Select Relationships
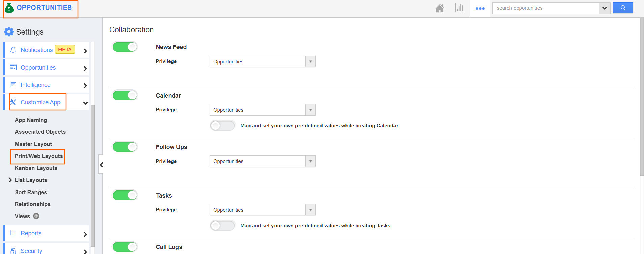Screen dimensions: 644x254 click(x=33, y=204)
